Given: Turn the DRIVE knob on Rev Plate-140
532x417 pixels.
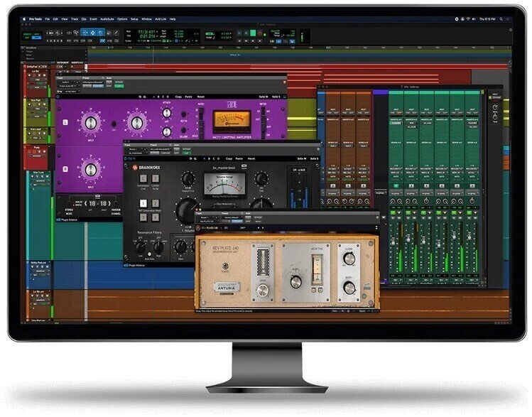Looking at the screenshot, I should pos(263,291).
